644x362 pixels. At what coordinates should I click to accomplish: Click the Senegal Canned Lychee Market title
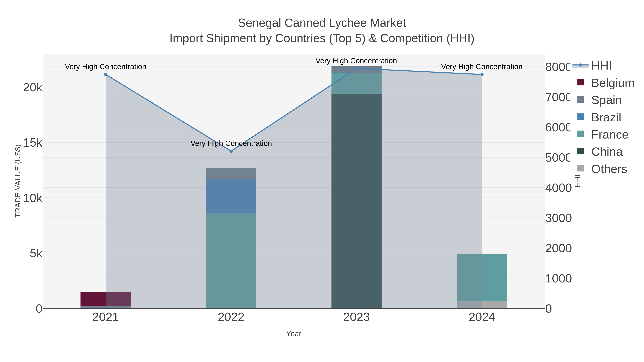[x=322, y=23]
